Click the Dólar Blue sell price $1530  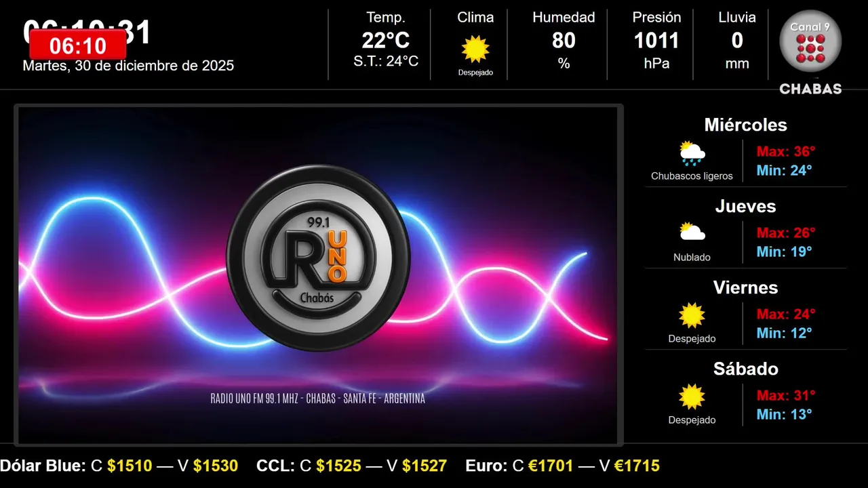pyautogui.click(x=216, y=466)
